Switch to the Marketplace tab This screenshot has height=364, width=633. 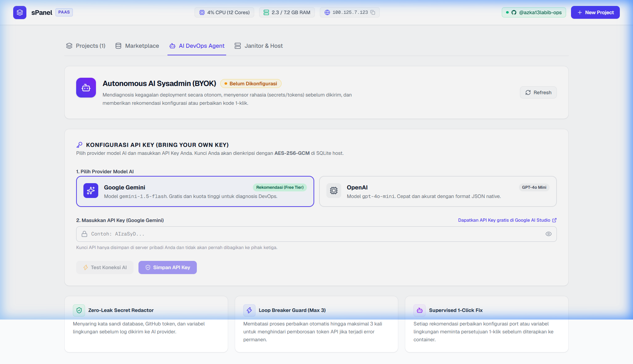(x=137, y=46)
